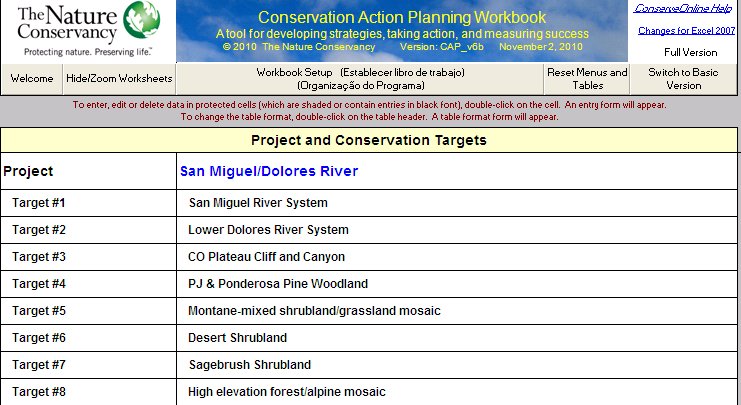Select Montane-mixed shrubland/grassland mosaic cell

coord(457,311)
